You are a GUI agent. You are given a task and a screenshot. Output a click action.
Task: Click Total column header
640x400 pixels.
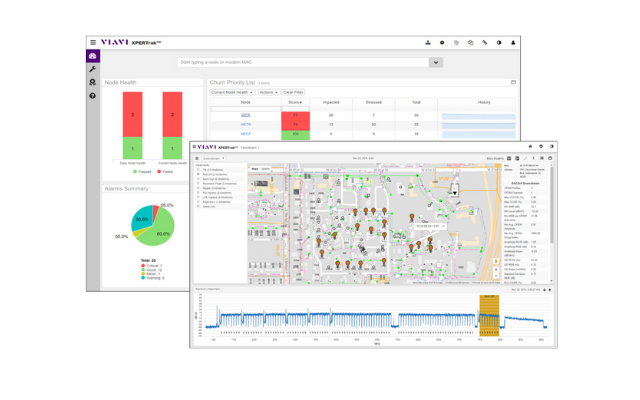click(x=416, y=102)
